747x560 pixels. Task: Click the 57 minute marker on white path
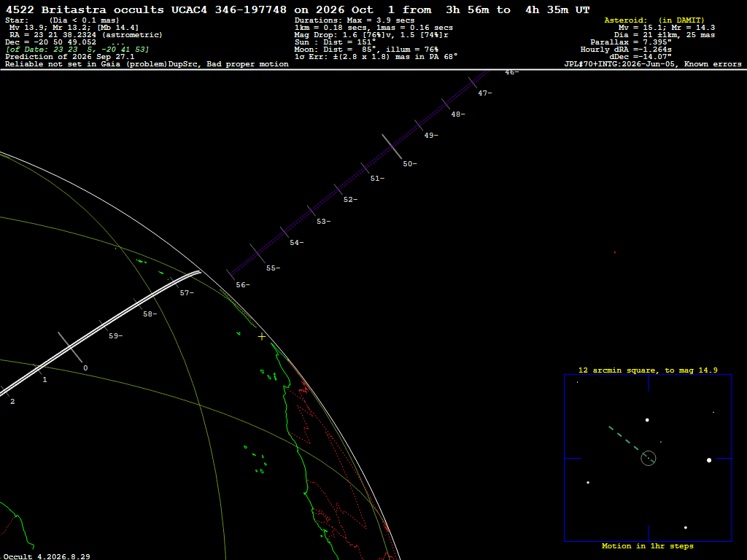(187, 293)
